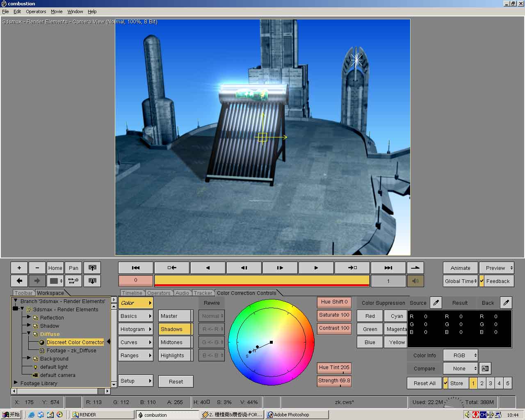
Task: Toggle the Feedback checkbox
Action: click(482, 281)
